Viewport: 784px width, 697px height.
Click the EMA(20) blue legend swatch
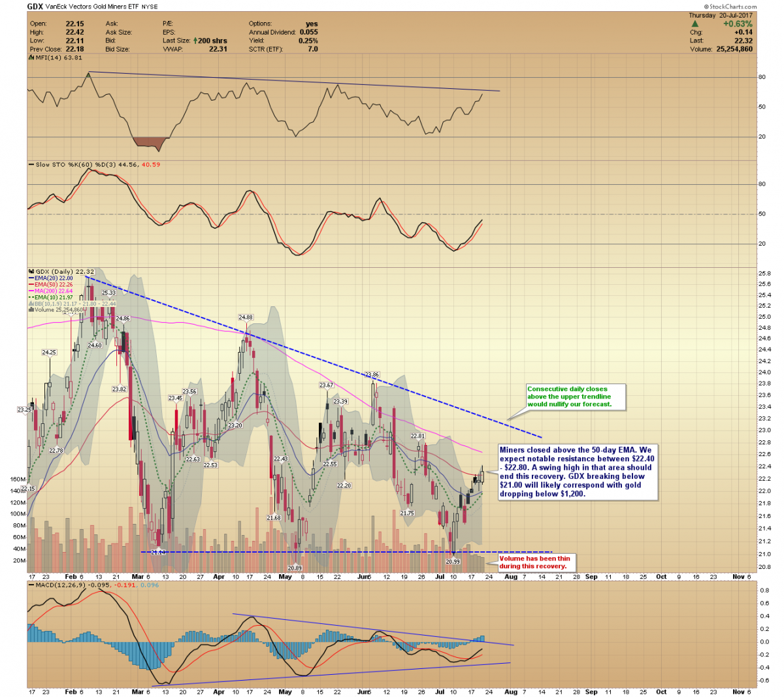[x=31, y=278]
